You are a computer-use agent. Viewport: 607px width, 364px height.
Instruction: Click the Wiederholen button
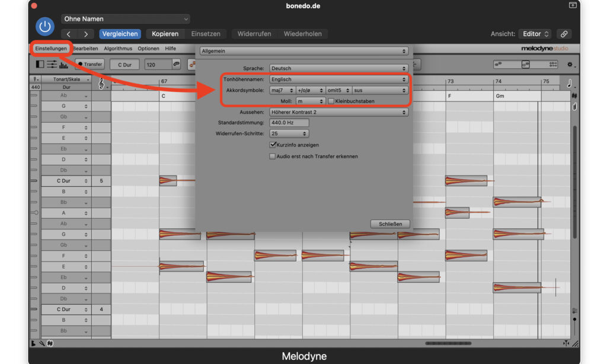pos(303,34)
